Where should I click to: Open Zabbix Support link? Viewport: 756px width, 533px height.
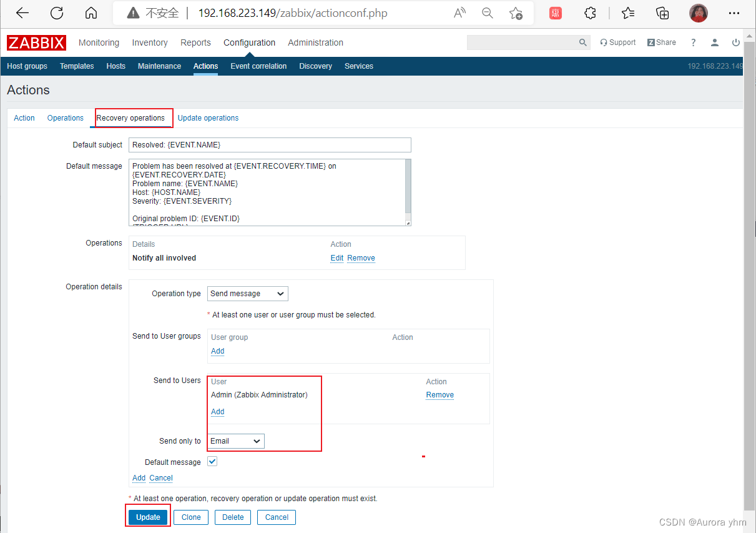click(618, 42)
